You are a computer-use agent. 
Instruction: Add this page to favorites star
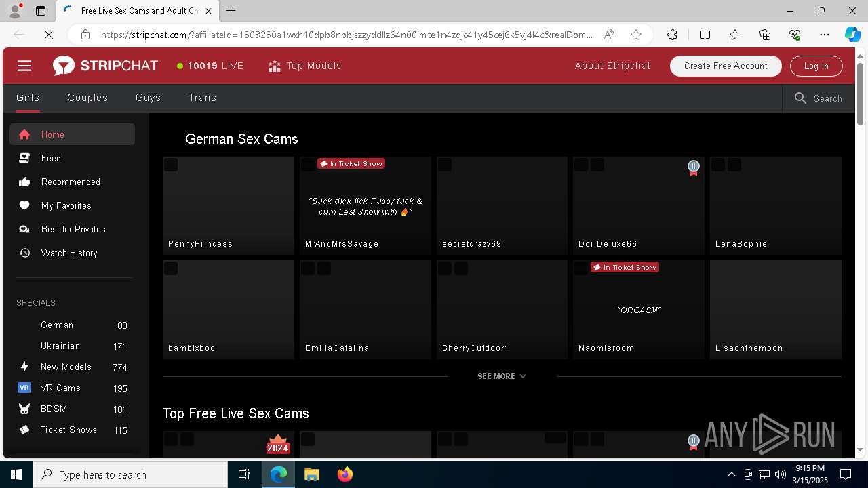click(635, 35)
